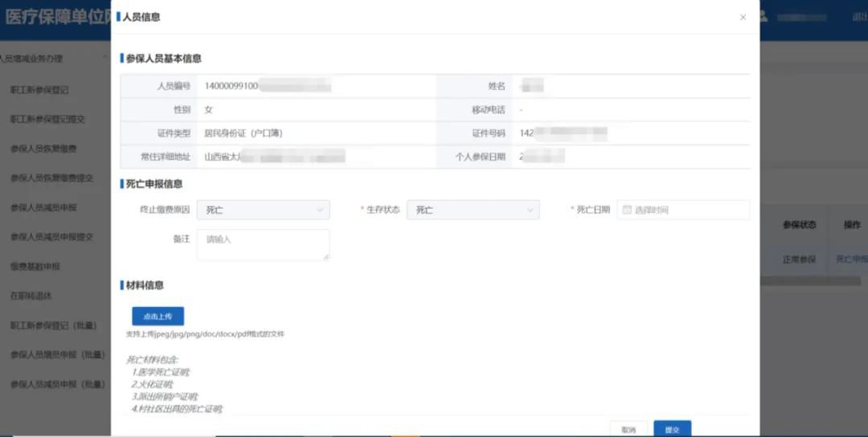Screen dimensions: 868x437
Task: Click the calendar icon in 死亡日期
Action: (x=627, y=210)
